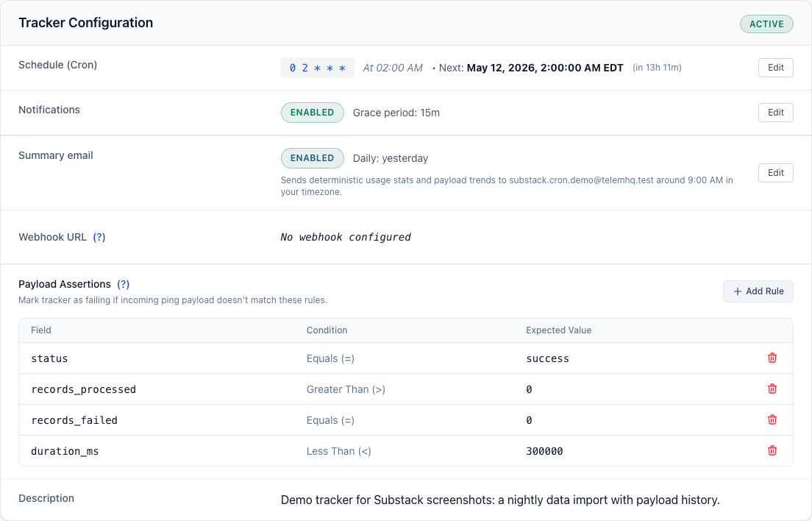Click the Tracker Configuration heading
This screenshot has height=521, width=812.
86,23
